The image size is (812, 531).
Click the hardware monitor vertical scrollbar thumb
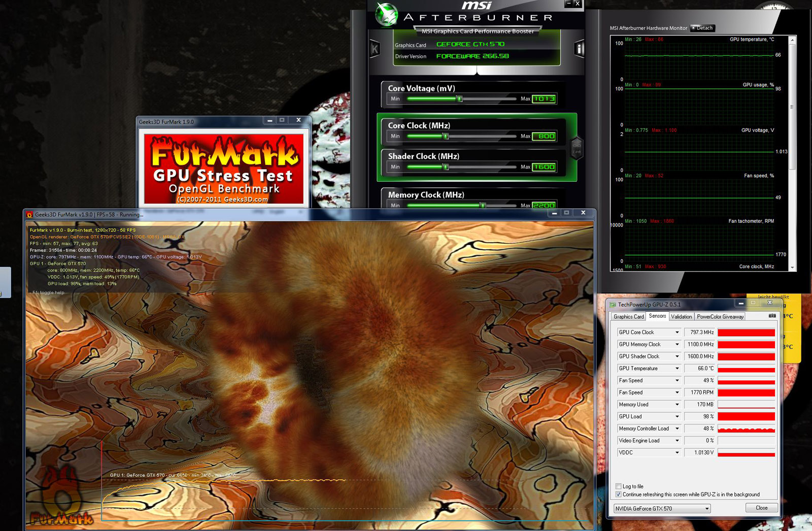(x=792, y=107)
